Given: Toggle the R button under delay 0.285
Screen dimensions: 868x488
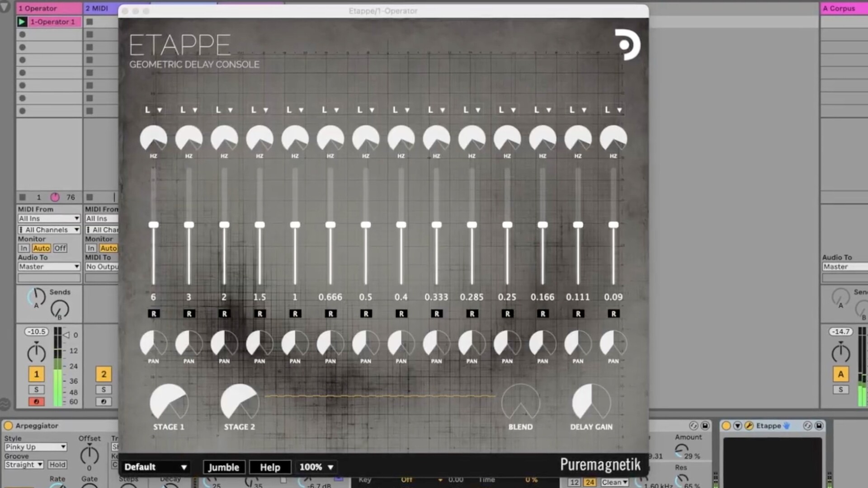Looking at the screenshot, I should tap(472, 314).
